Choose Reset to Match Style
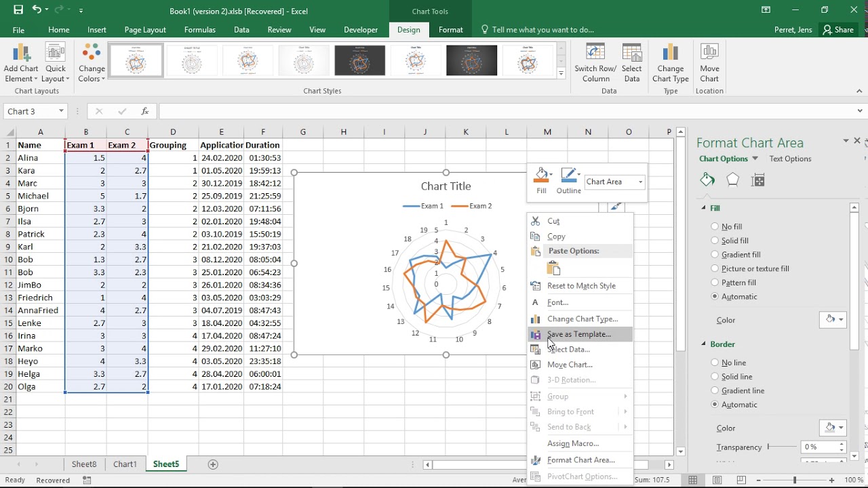The width and height of the screenshot is (868, 488). click(580, 286)
